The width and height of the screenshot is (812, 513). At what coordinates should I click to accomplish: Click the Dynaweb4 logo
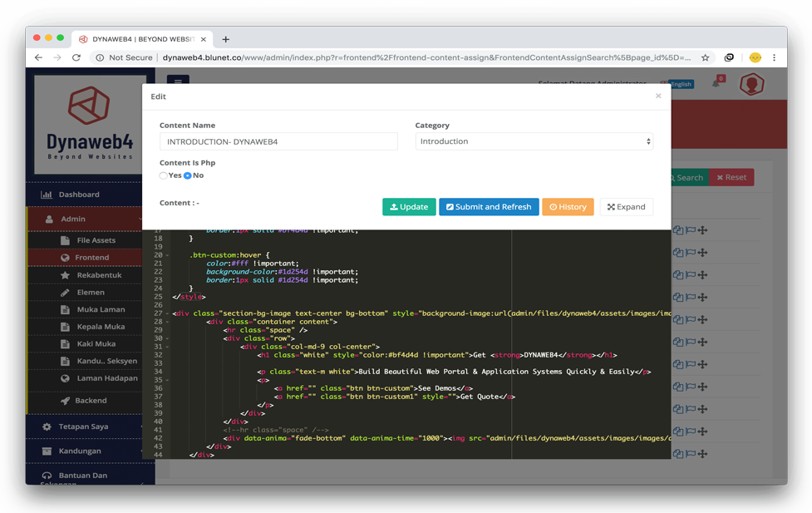coord(90,124)
